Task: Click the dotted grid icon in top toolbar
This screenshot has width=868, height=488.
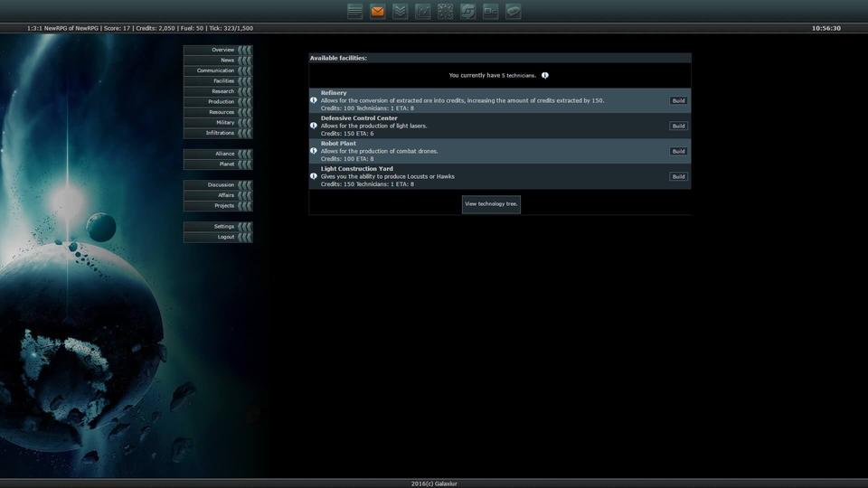Action: click(x=446, y=12)
